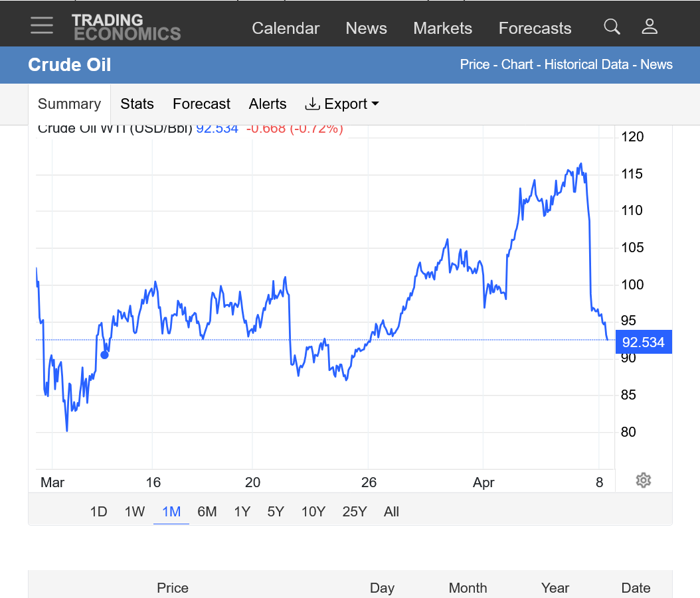Open News in the top navigation
The image size is (700, 598).
coord(366,29)
